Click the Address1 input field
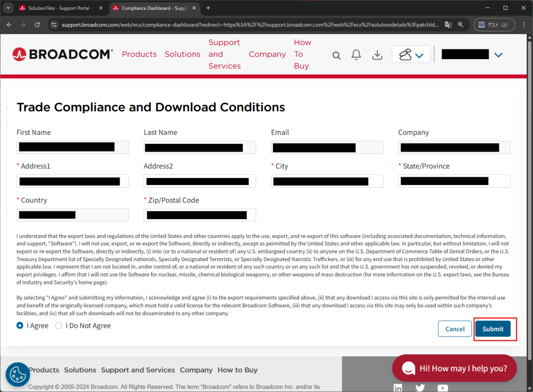The width and height of the screenshot is (533, 392). [x=73, y=181]
